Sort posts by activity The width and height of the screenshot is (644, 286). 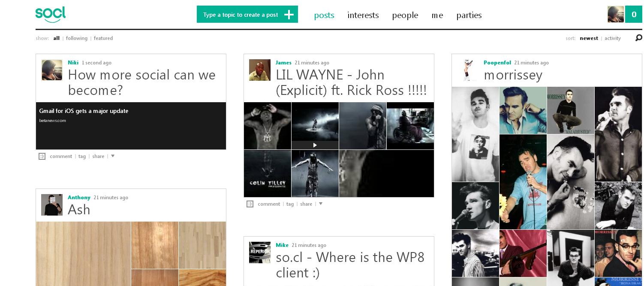pyautogui.click(x=613, y=38)
